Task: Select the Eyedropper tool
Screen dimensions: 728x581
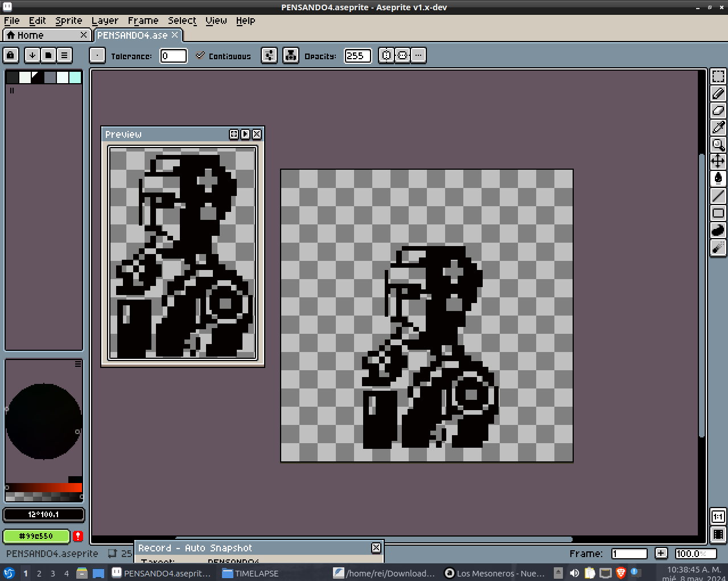Action: click(x=718, y=128)
